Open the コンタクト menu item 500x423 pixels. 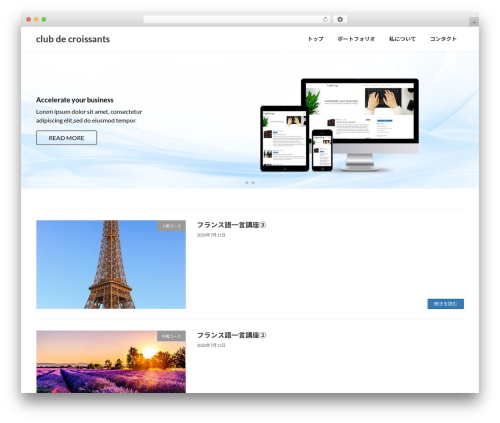[x=443, y=39]
